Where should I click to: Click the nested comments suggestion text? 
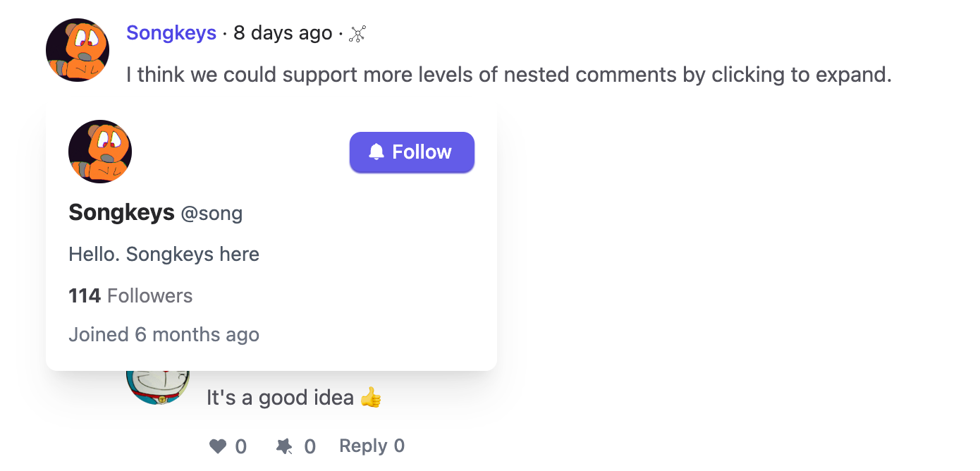pos(508,75)
